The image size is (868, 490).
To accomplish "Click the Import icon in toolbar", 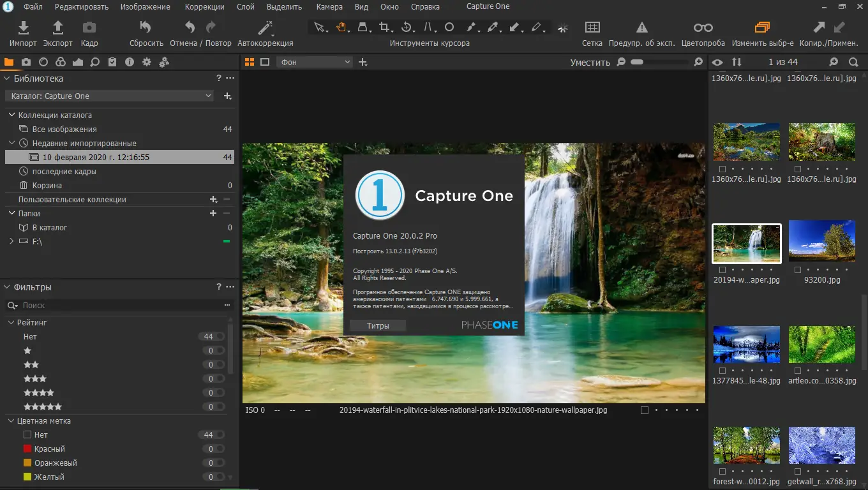I will [x=23, y=28].
